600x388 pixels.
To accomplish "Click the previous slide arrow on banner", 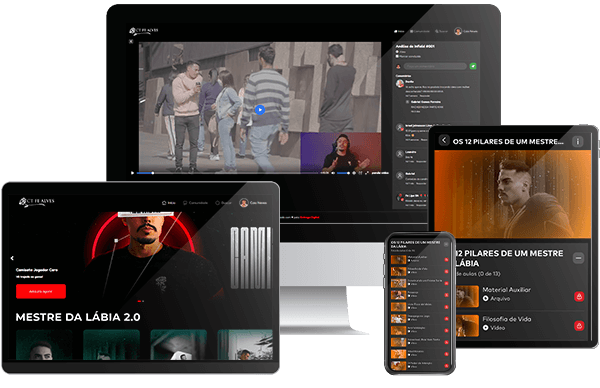I will [x=12, y=258].
